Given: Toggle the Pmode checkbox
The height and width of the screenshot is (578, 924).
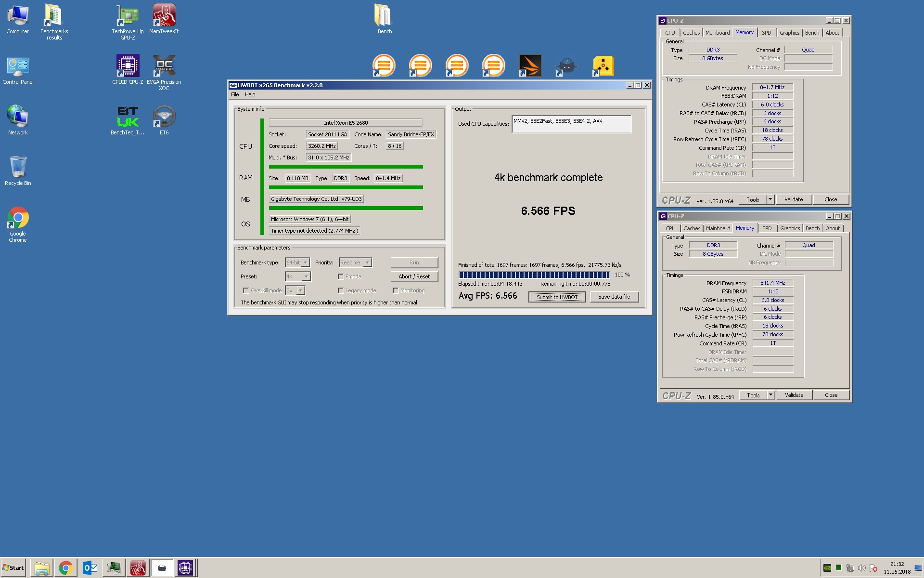Looking at the screenshot, I should tap(341, 276).
